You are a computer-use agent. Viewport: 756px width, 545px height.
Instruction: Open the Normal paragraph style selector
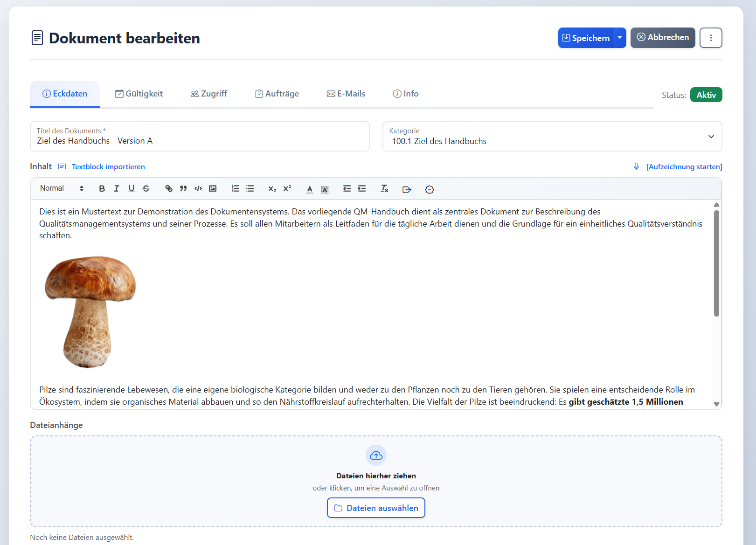coord(61,188)
